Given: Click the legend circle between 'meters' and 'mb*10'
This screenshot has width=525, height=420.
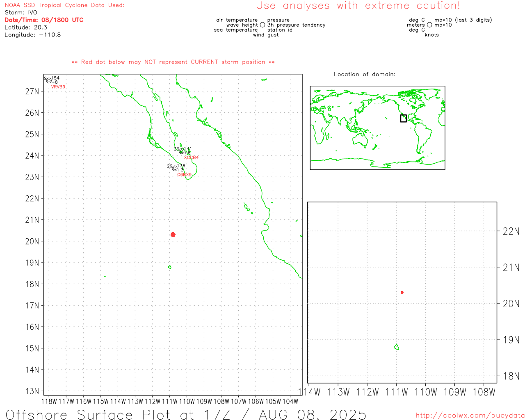Looking at the screenshot, I should (x=429, y=25).
